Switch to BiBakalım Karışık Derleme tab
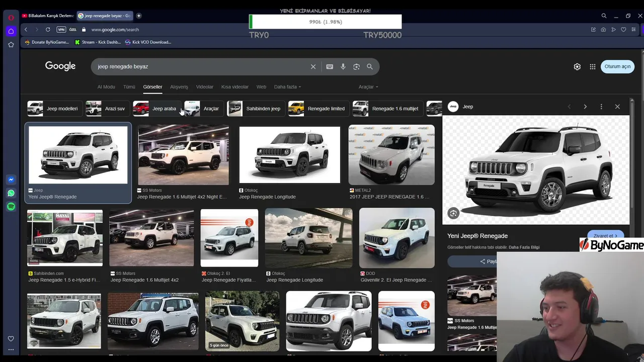 coord(48,16)
